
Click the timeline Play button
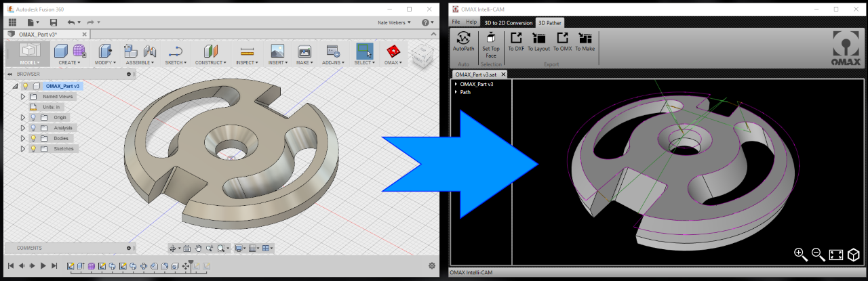tap(43, 266)
